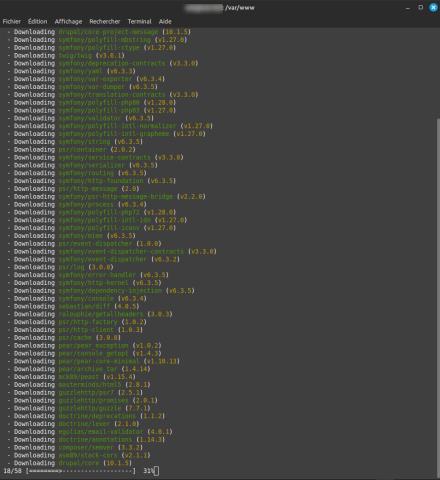Open the Affichage menu
The width and height of the screenshot is (440, 480).
(68, 21)
